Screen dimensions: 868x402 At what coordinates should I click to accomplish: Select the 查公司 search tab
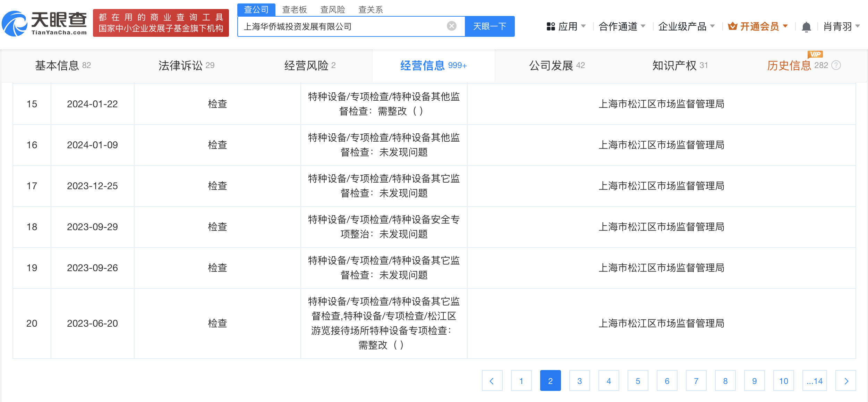tap(256, 9)
